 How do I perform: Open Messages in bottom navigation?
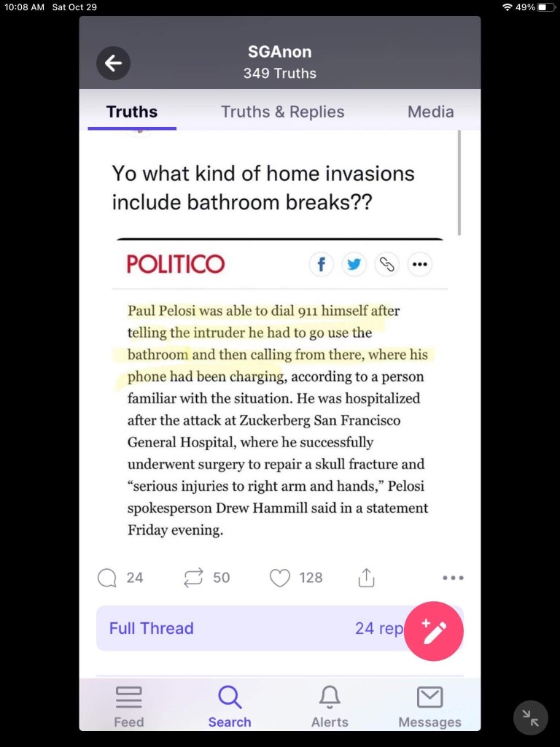coord(429,708)
